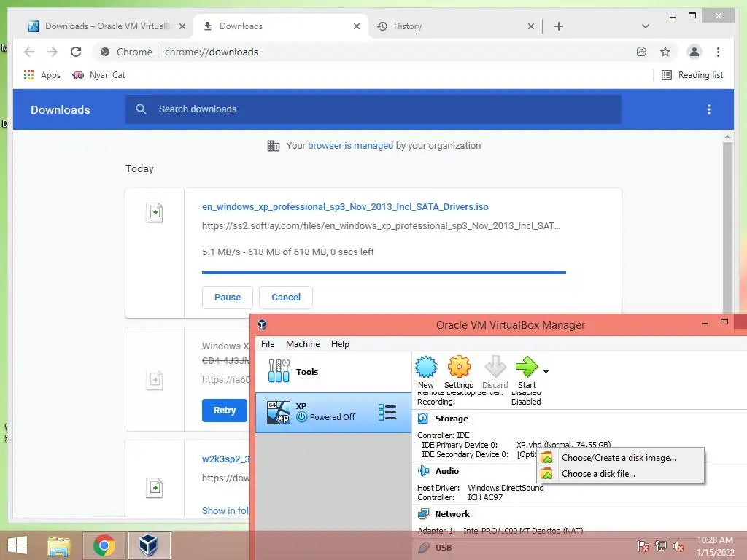Click the Action Center flag tray icon

[x=643, y=546]
